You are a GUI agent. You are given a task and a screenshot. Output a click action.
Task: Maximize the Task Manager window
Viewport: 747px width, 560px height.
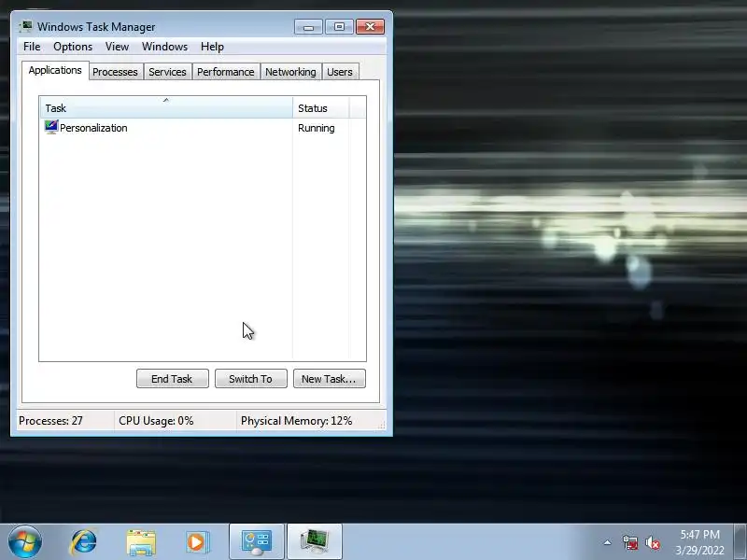[x=339, y=27]
